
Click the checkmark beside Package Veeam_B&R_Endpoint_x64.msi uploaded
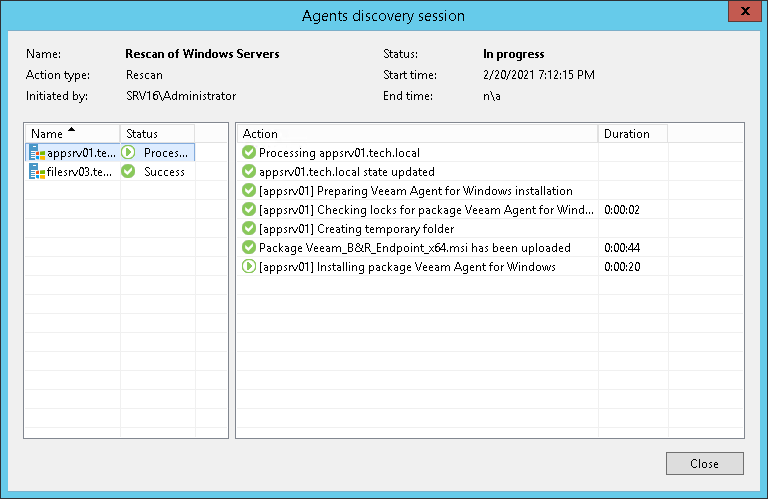[249, 248]
